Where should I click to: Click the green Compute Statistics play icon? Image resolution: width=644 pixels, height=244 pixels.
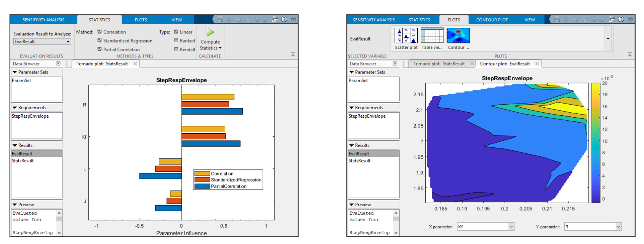pos(210,32)
